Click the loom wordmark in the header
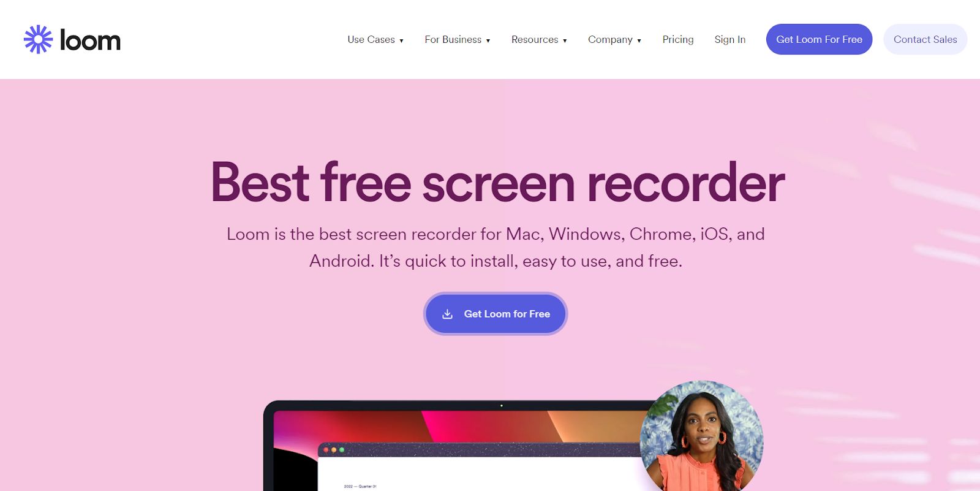This screenshot has width=980, height=491. coord(90,40)
